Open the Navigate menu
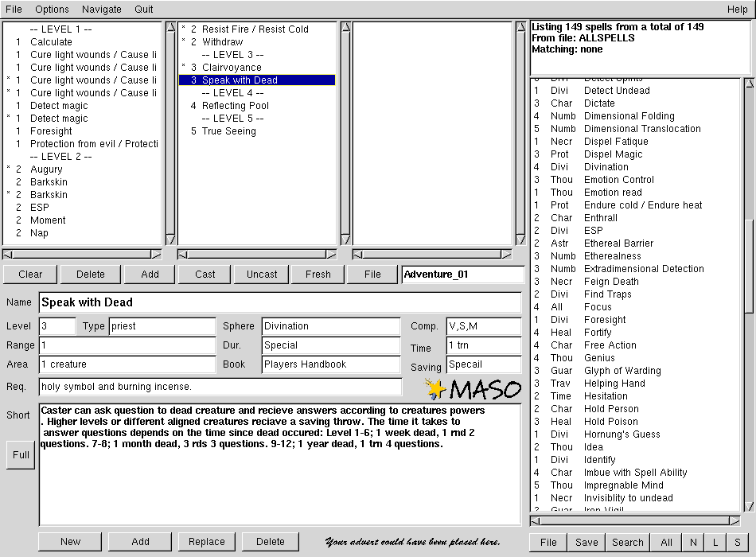The height and width of the screenshot is (557, 756). tap(101, 10)
